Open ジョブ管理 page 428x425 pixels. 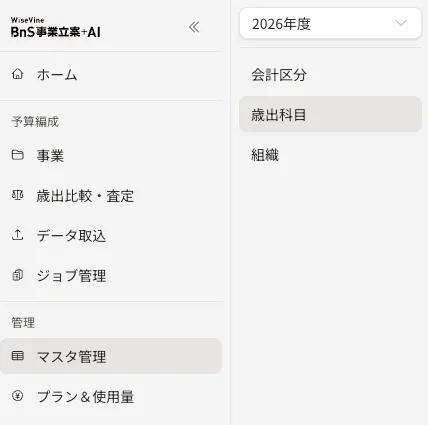[111, 276]
